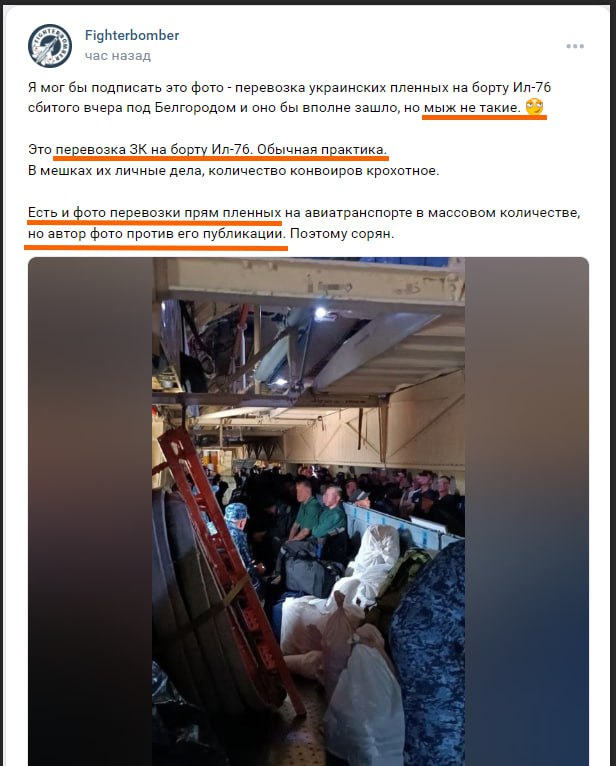Open the attached Il-76 cargo hold photo
Screen dimensions: 616x766
pos(308,511)
